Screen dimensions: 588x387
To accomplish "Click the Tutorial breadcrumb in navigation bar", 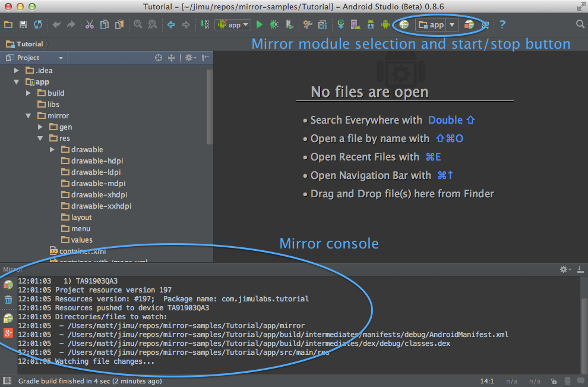I will (x=25, y=44).
